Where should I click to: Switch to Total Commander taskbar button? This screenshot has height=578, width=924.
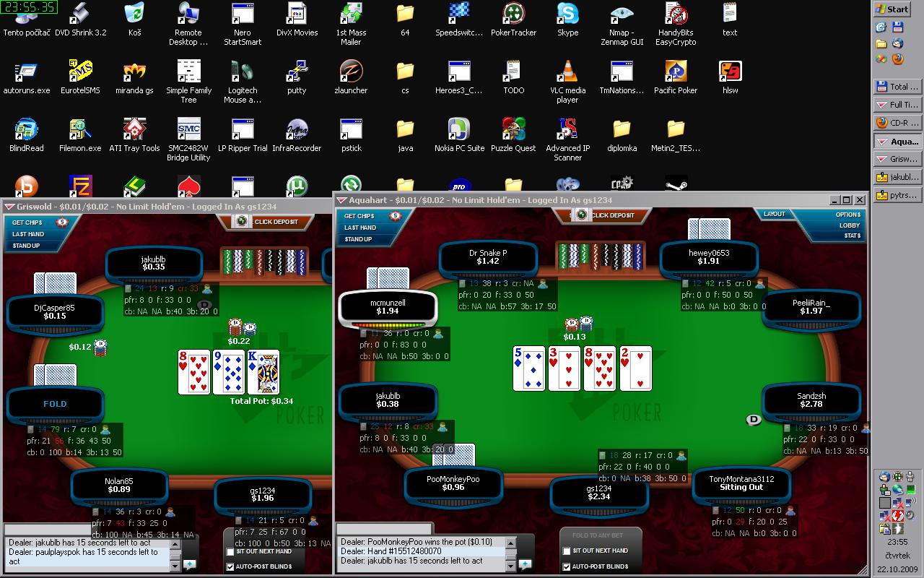pos(898,87)
